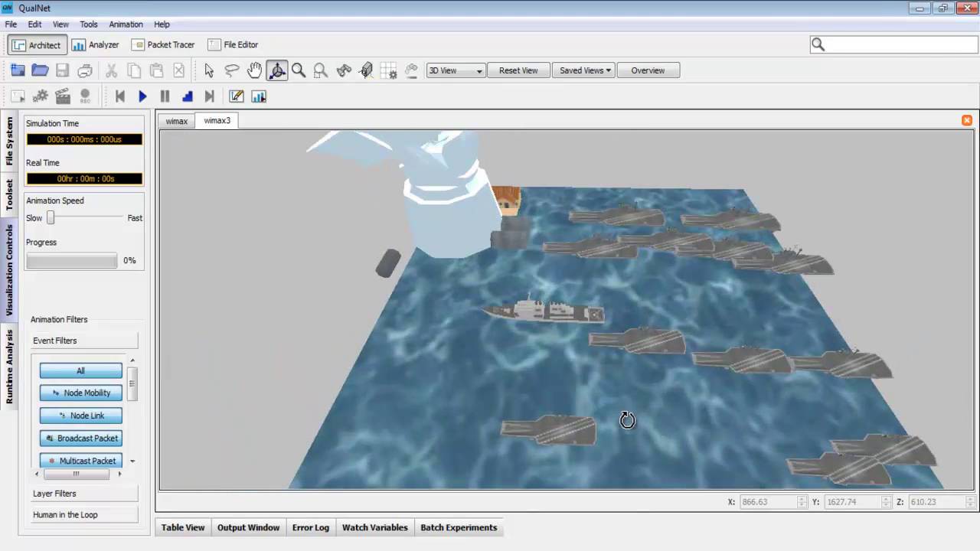The image size is (980, 551).
Task: Pause the simulation
Action: 165,96
